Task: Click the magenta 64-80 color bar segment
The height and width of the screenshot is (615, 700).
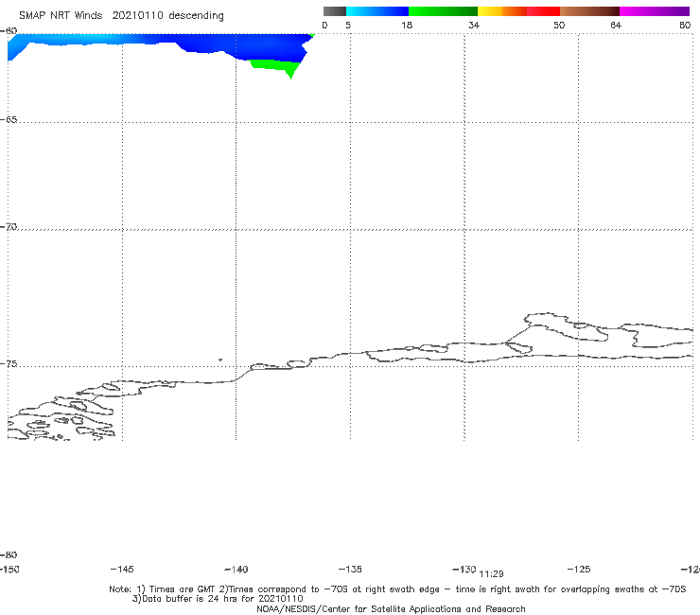Action: (655, 11)
